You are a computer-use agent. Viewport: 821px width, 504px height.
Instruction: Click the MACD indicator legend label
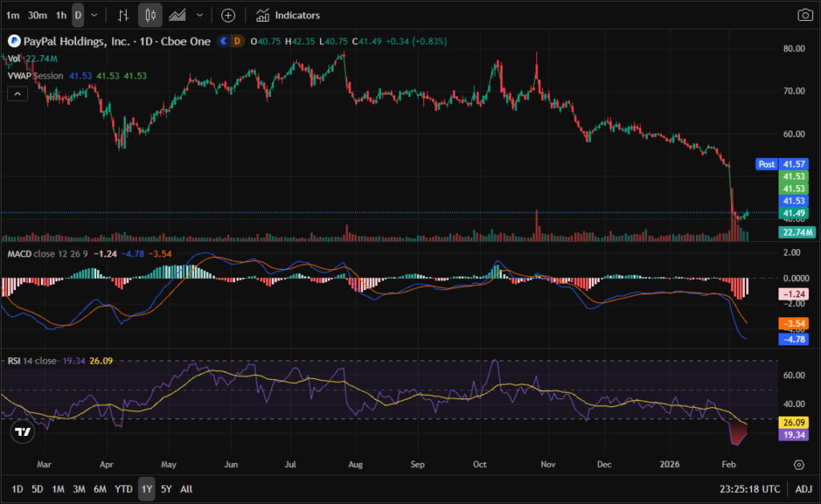tap(21, 253)
